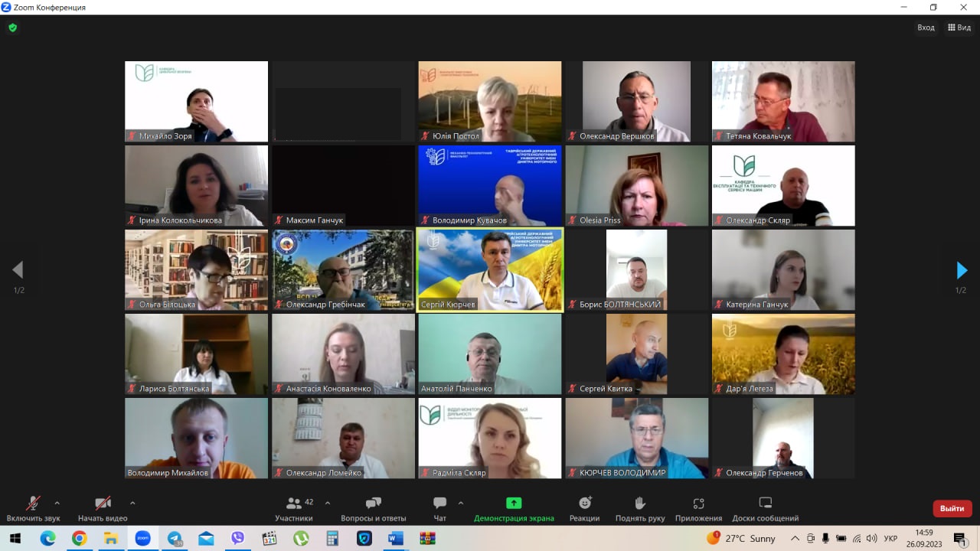Open the Реакции reactions menu
The image size is (980, 551).
point(584,509)
